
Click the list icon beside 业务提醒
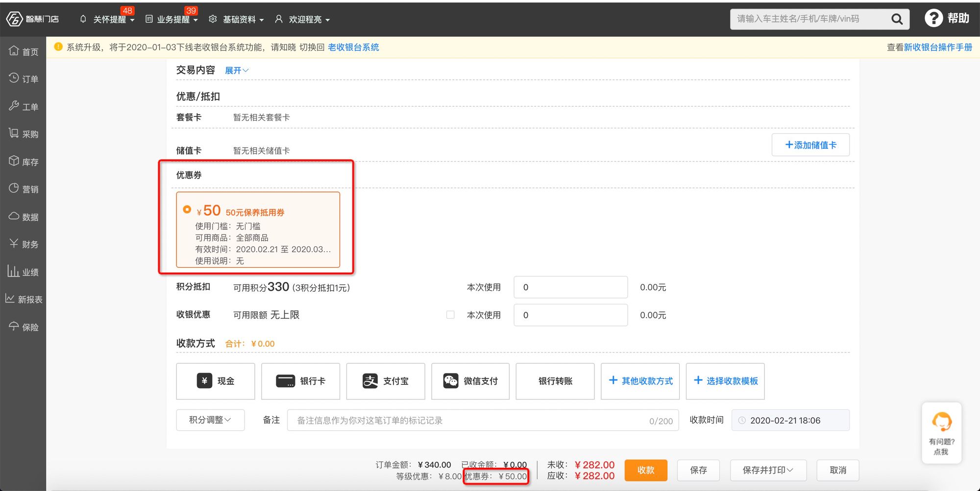pyautogui.click(x=149, y=19)
